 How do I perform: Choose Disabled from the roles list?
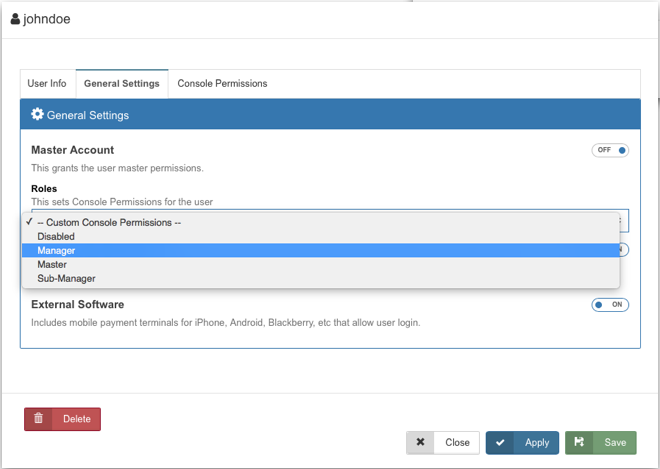[56, 236]
